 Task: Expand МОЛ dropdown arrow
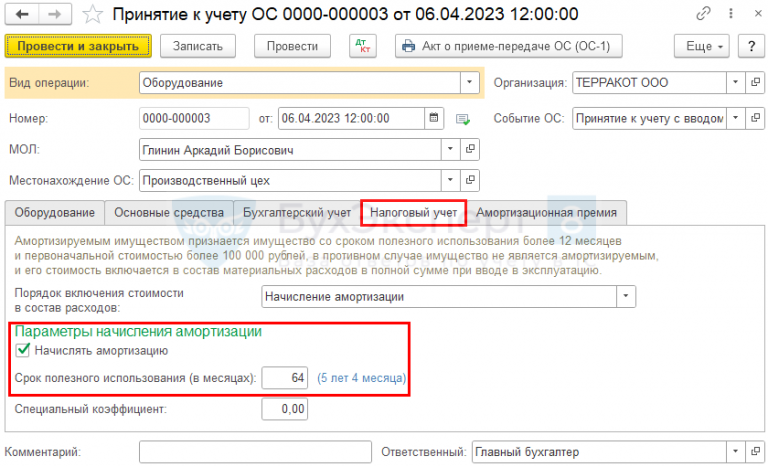point(450,149)
